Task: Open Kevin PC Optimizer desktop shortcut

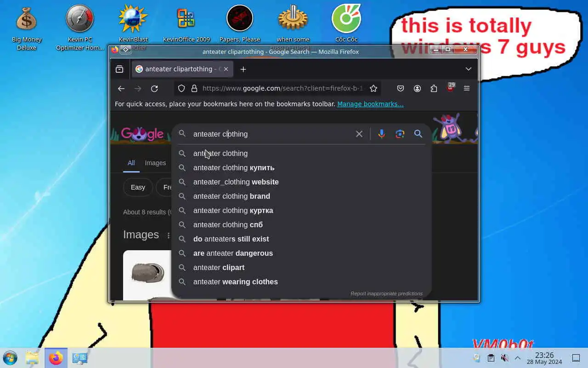Action: [80, 28]
